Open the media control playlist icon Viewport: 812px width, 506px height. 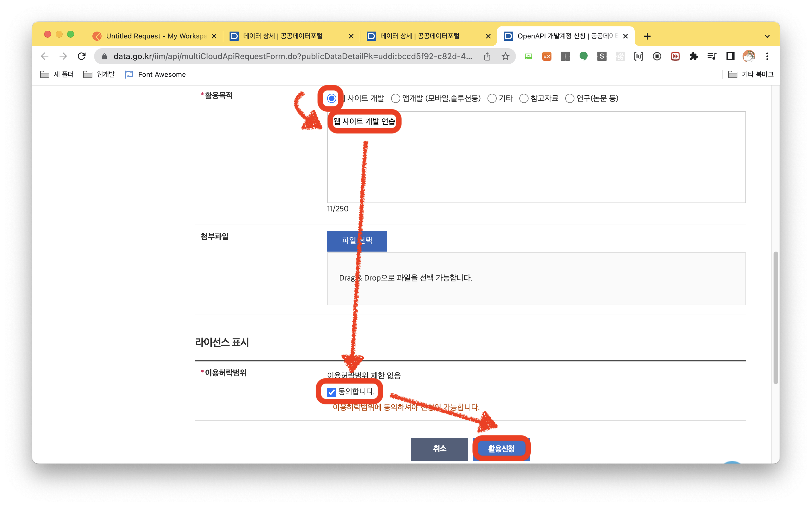[x=712, y=56]
